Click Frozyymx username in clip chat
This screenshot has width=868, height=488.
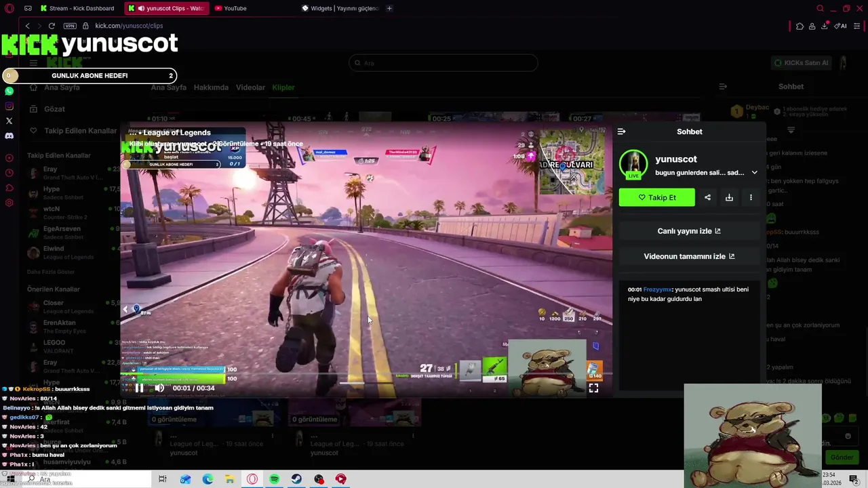pos(657,289)
